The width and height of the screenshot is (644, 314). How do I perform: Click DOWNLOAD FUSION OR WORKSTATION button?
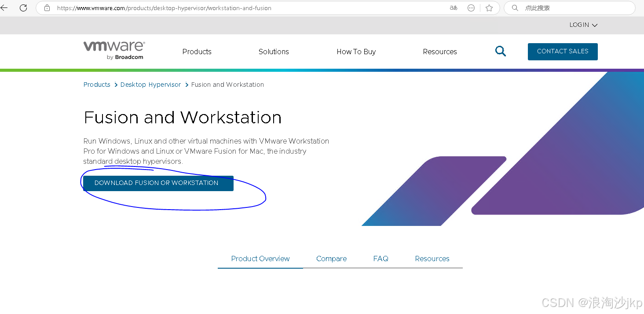point(158,183)
